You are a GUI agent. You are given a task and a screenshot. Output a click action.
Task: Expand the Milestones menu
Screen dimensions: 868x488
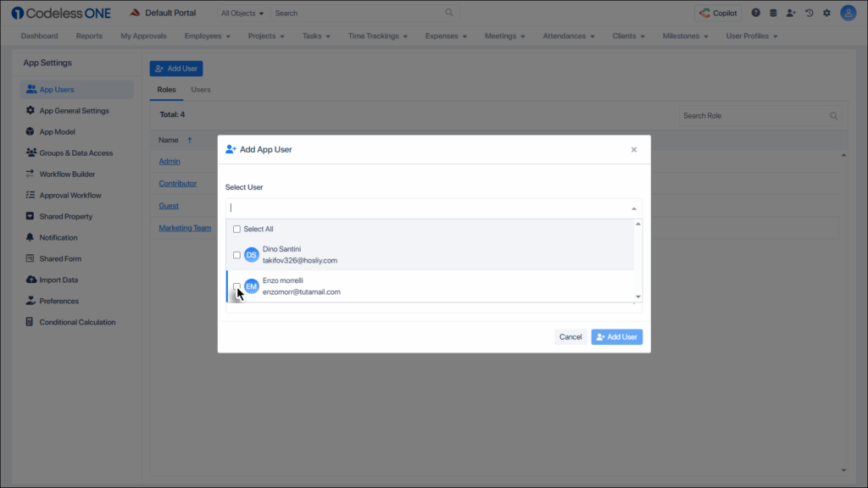[x=685, y=36]
